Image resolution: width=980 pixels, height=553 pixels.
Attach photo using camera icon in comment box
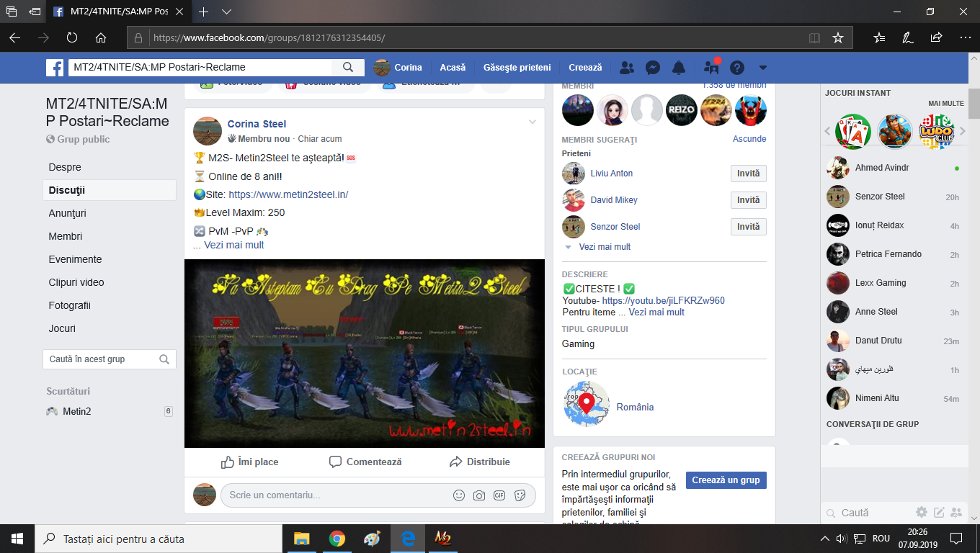click(479, 495)
